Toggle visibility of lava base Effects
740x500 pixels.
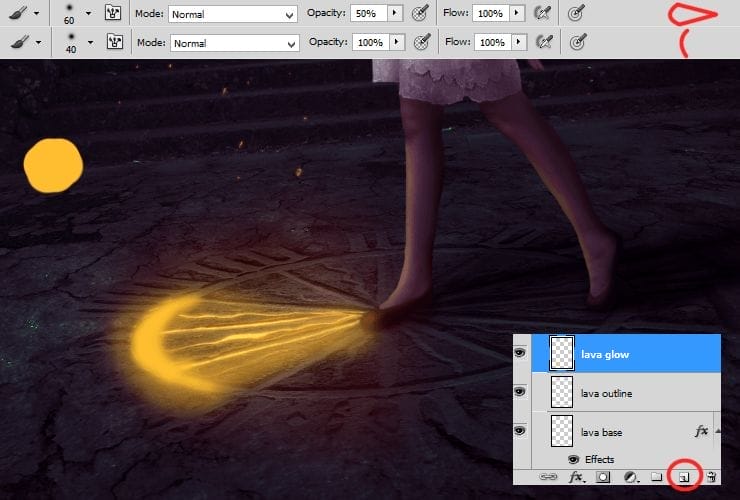click(573, 459)
